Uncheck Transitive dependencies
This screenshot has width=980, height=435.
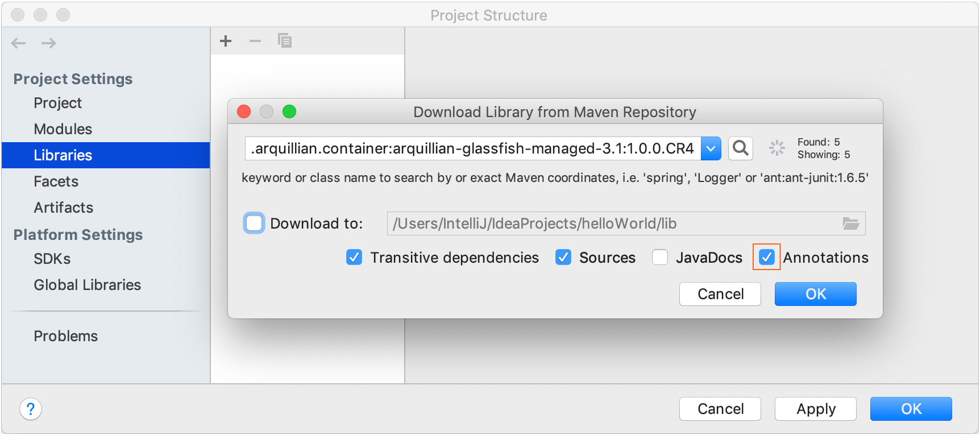coord(354,258)
